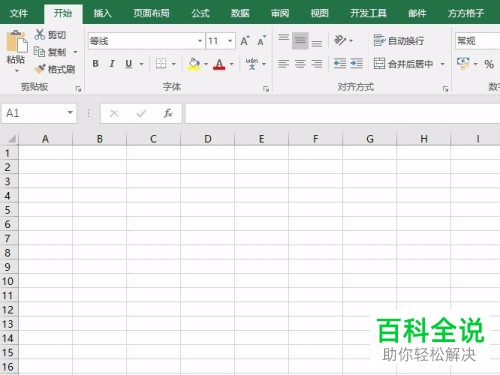The width and height of the screenshot is (500, 375).
Task: Open the font name dropdown
Action: [200, 41]
